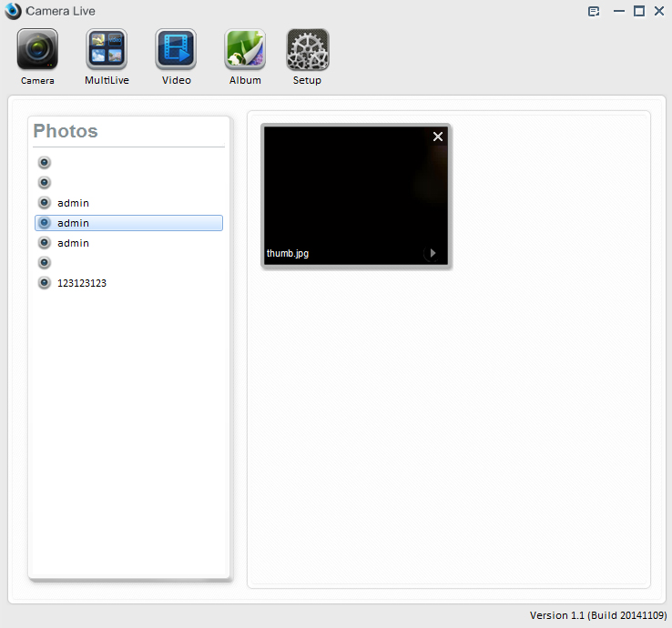
Task: Click the arrow on the thumb.jpg thumbnail
Action: (433, 253)
